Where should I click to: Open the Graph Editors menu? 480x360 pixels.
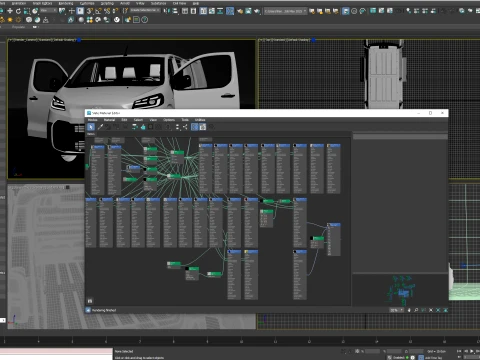pos(42,3)
